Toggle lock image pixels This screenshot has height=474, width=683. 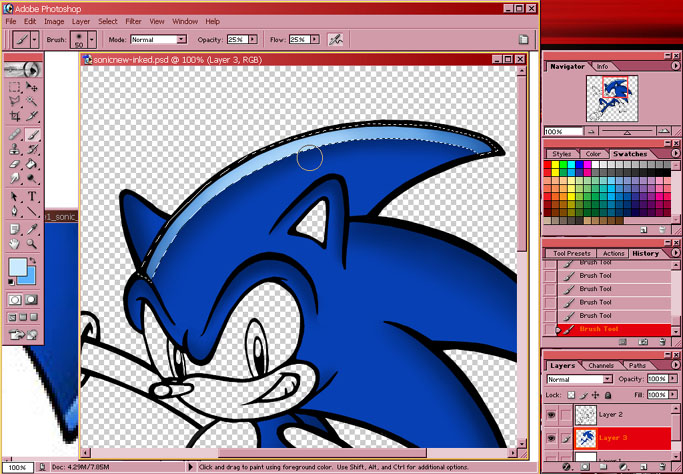click(584, 395)
